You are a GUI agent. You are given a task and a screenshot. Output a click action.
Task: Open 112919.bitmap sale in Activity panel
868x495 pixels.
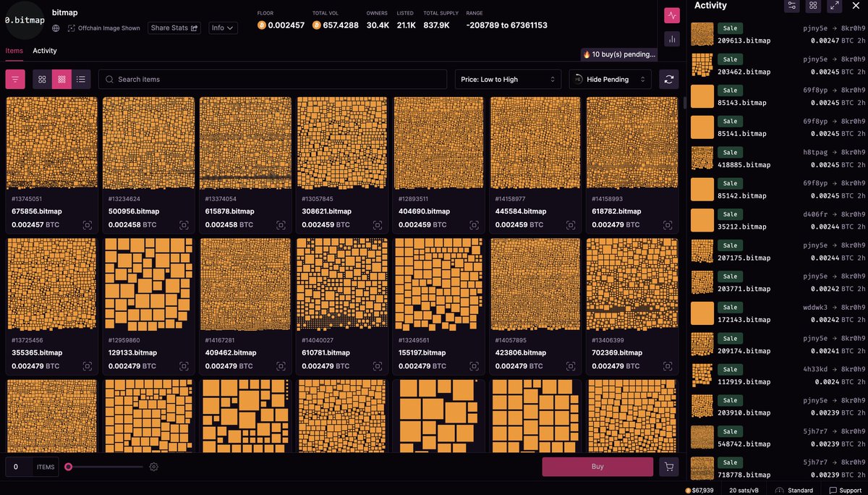[x=778, y=375]
